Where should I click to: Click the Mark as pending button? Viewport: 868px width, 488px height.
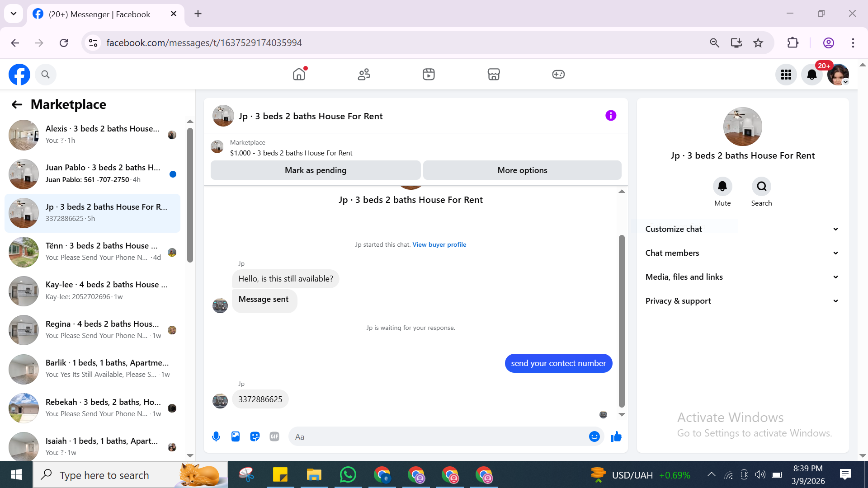pyautogui.click(x=316, y=170)
